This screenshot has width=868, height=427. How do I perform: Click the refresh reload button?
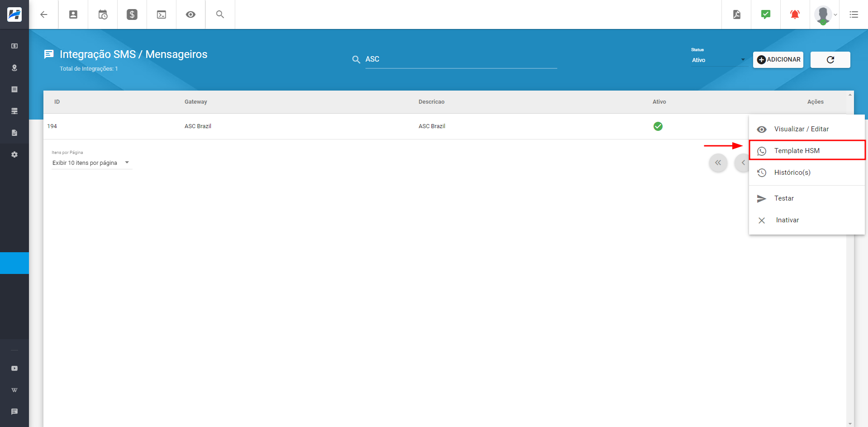click(830, 60)
